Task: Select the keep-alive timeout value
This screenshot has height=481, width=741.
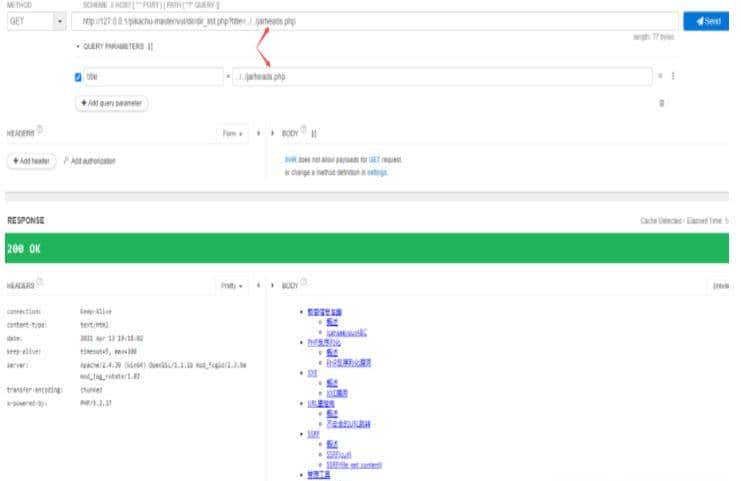Action: [x=108, y=352]
